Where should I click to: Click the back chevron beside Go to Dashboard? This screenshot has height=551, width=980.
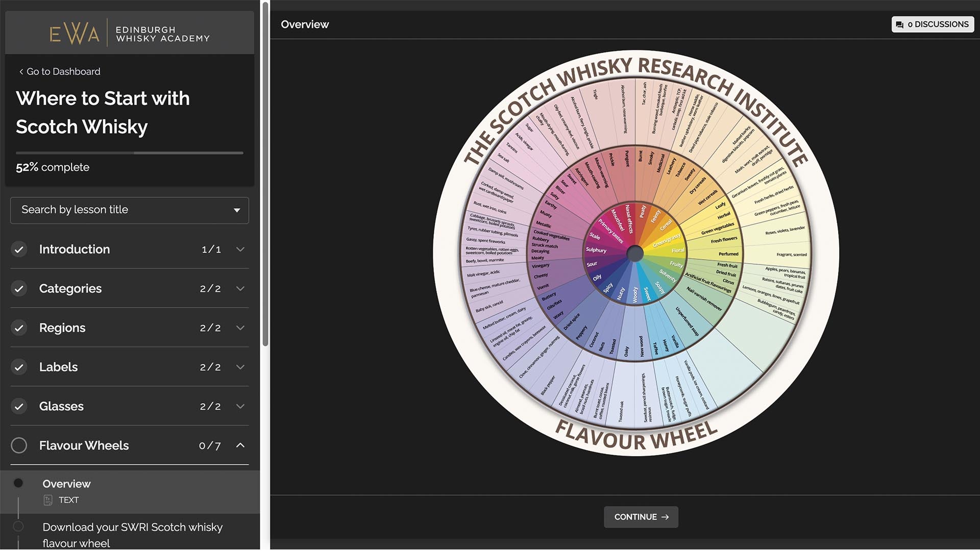(21, 72)
